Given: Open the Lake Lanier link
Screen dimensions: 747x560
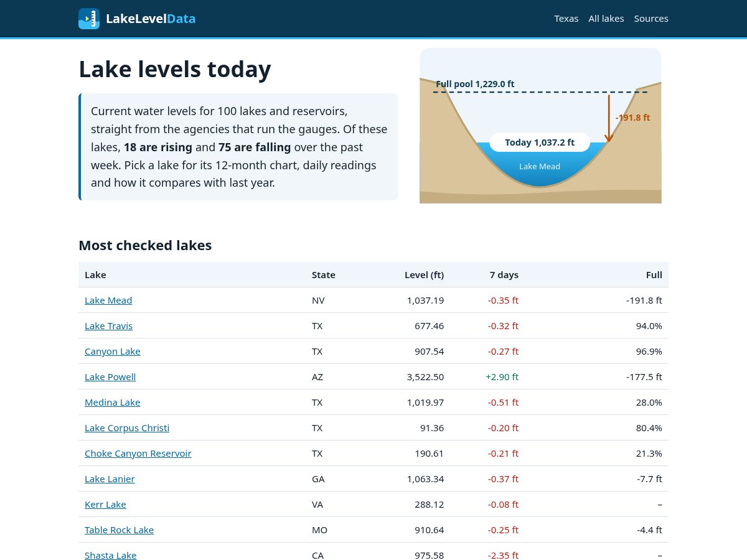Looking at the screenshot, I should pyautogui.click(x=110, y=478).
